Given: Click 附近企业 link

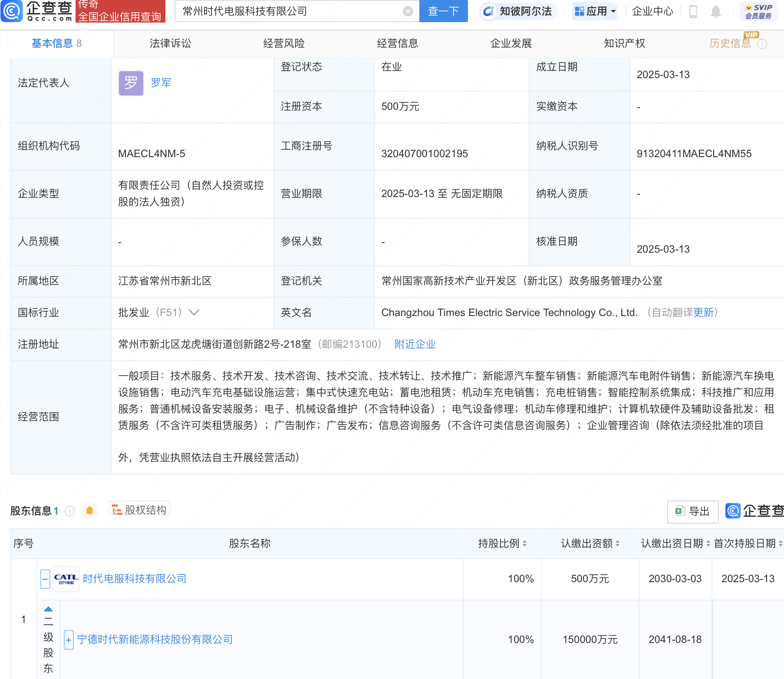Looking at the screenshot, I should [415, 344].
